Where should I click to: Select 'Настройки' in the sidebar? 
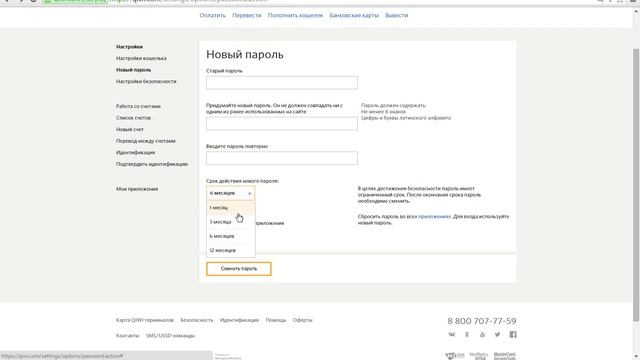[129, 47]
